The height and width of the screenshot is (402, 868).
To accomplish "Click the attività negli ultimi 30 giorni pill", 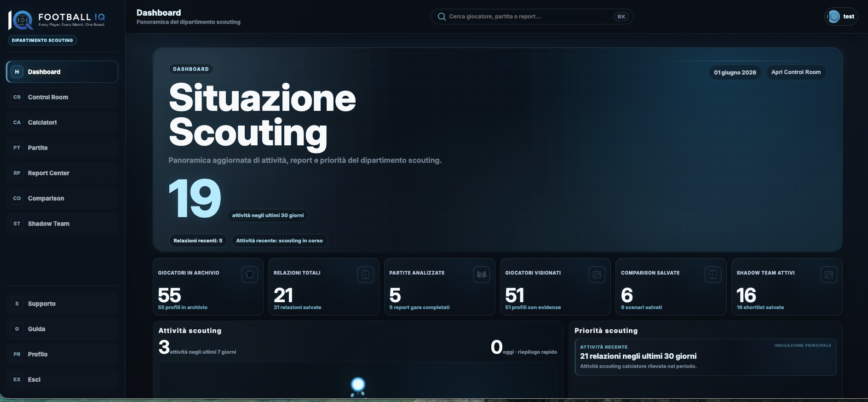I will (268, 215).
